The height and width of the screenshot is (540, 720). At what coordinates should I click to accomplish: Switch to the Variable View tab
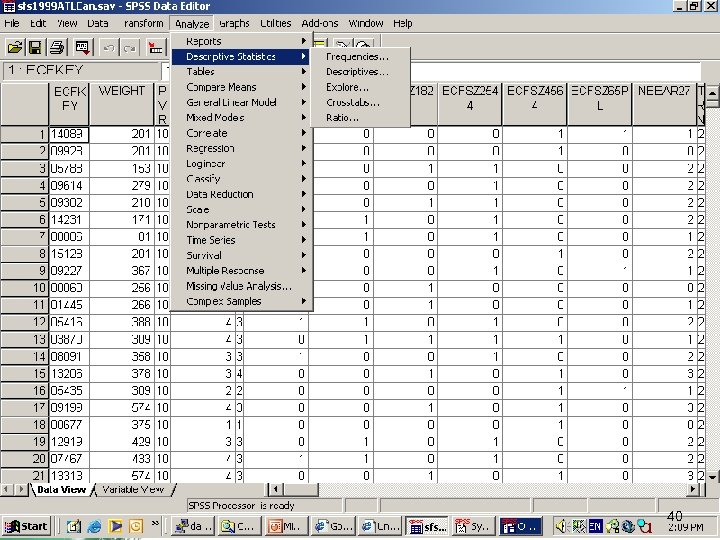(x=133, y=489)
